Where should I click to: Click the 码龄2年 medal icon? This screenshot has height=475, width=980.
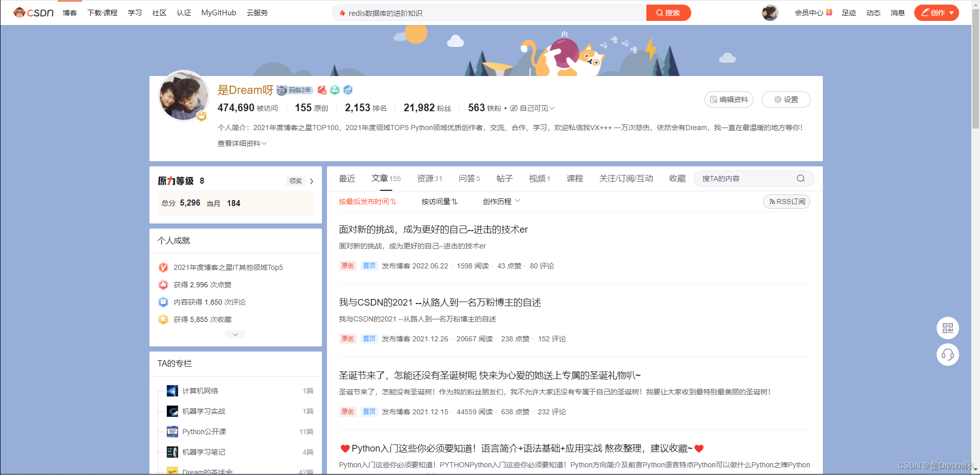coord(281,90)
